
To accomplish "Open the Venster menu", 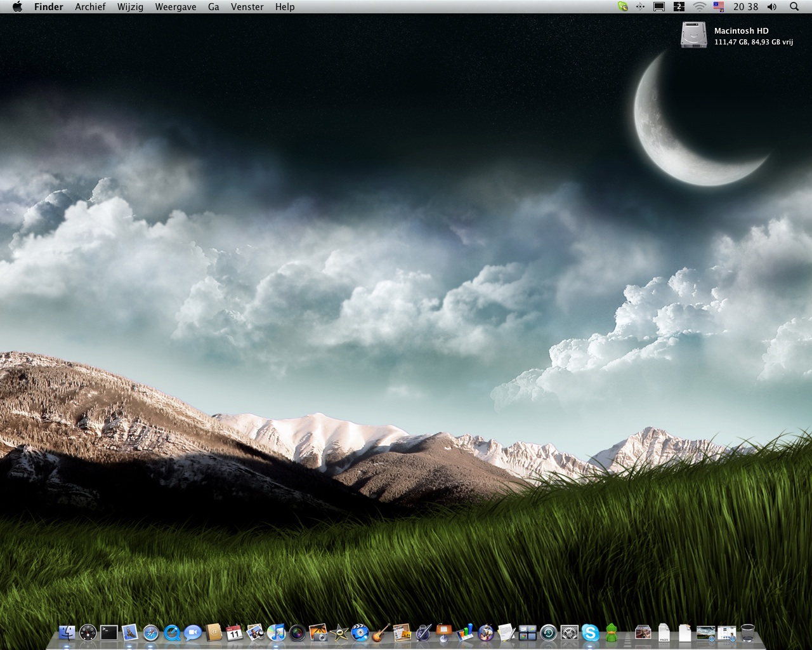I will tap(247, 6).
